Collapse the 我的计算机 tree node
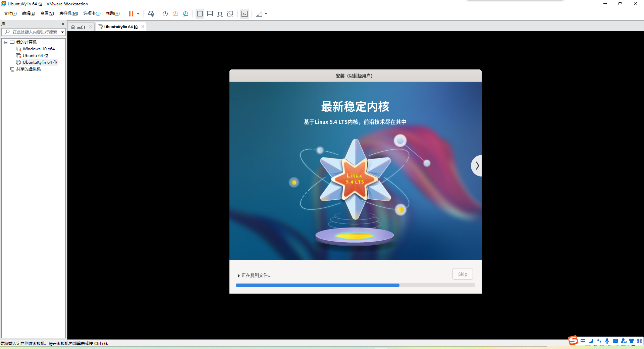644x349 pixels. tap(6, 42)
